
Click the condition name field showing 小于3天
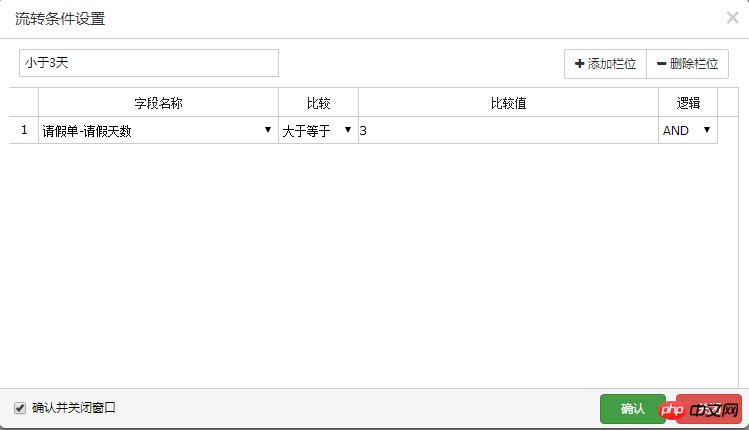pyautogui.click(x=149, y=63)
